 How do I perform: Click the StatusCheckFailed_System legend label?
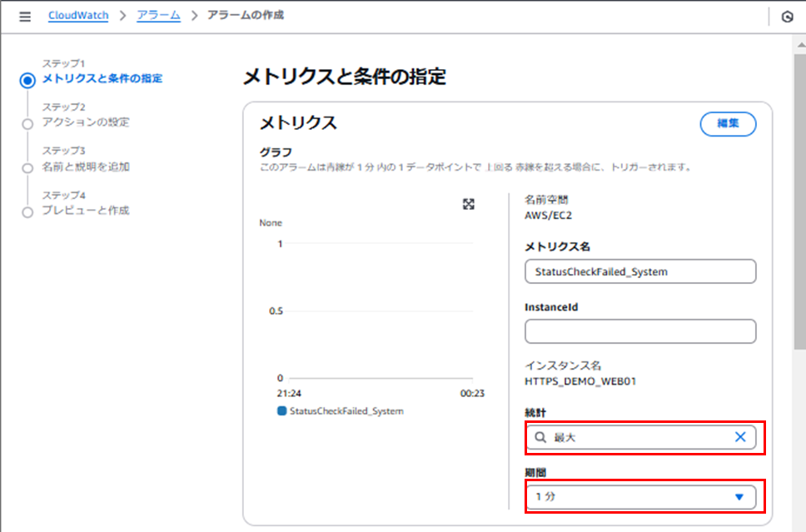(x=346, y=410)
